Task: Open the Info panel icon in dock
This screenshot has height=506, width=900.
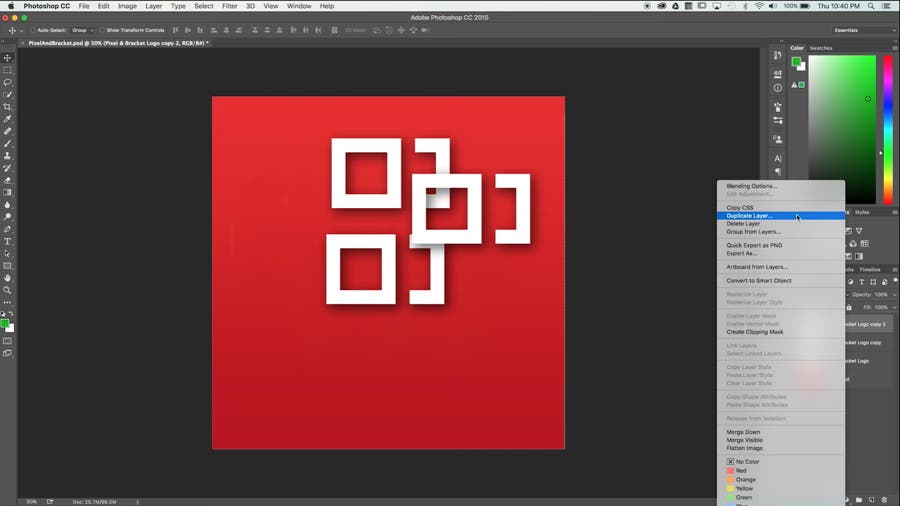Action: click(x=778, y=88)
